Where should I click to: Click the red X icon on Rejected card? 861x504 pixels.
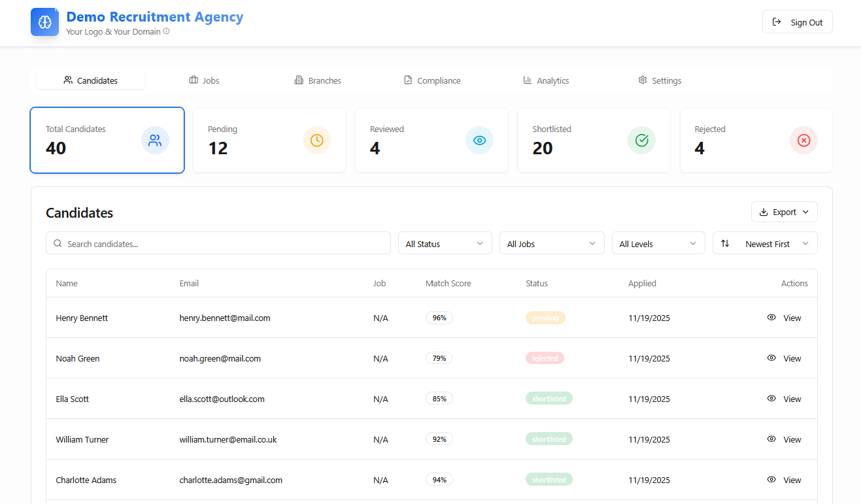click(x=803, y=141)
